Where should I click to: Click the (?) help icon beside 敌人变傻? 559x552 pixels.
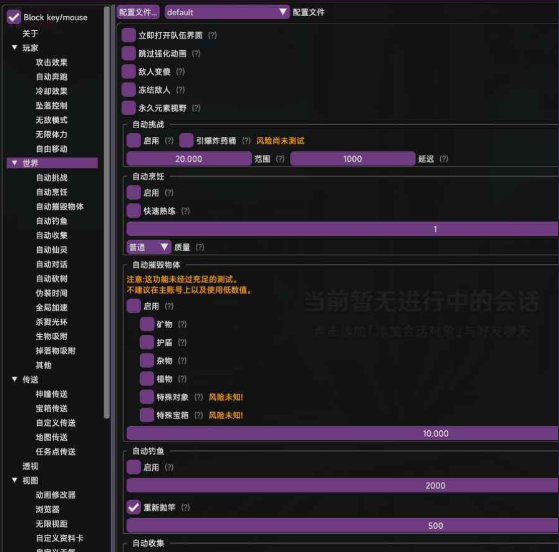[180, 72]
